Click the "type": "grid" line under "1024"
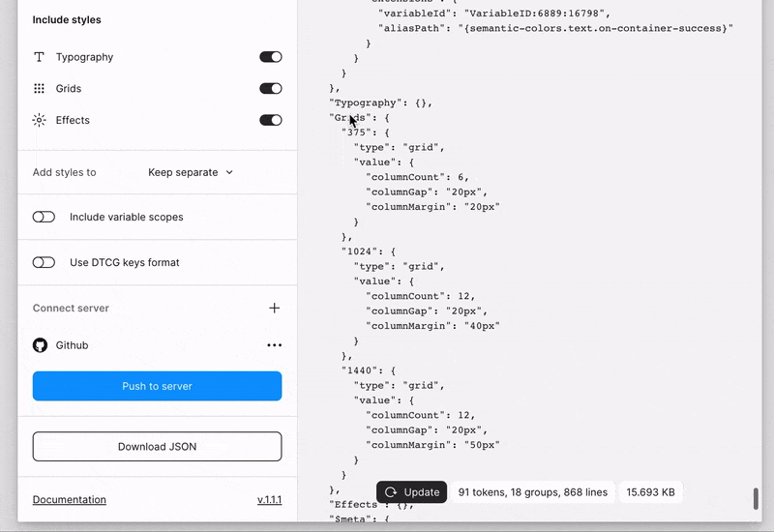Viewport: 774px width, 532px height. click(399, 266)
